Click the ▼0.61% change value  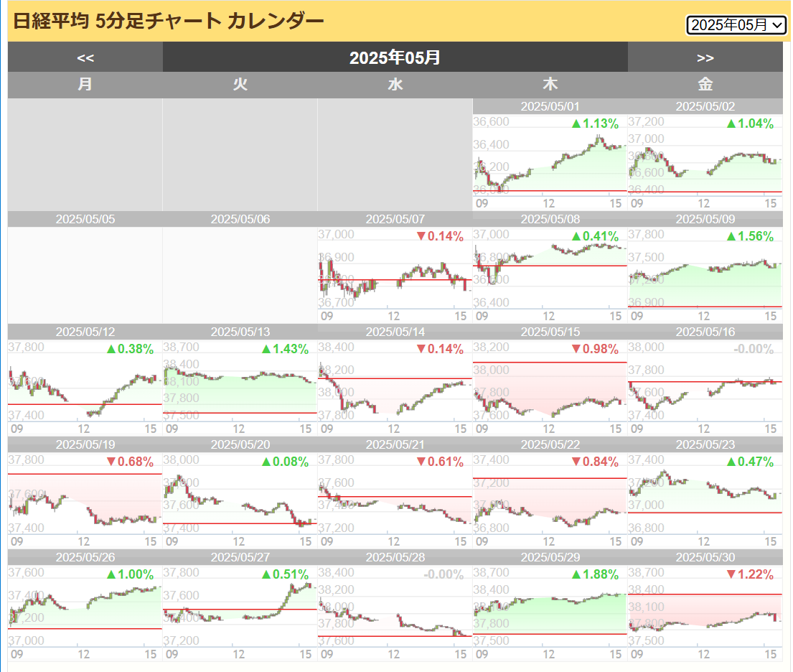(x=440, y=462)
